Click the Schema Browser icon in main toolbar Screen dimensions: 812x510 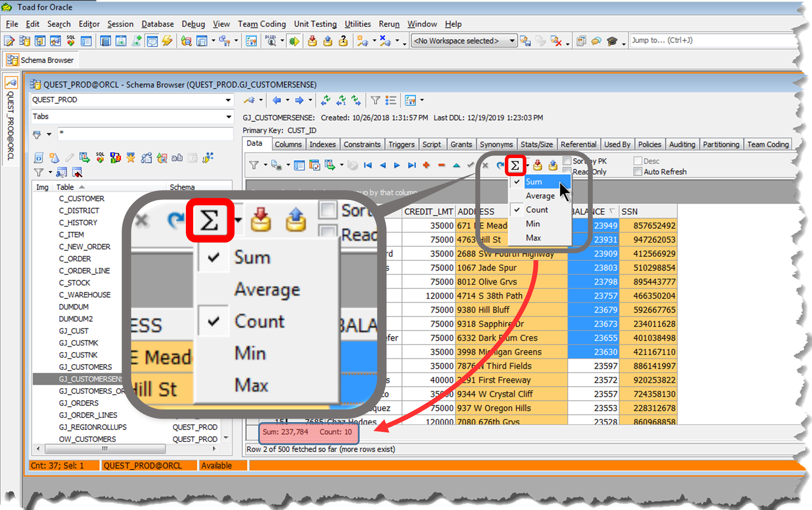tap(24, 41)
